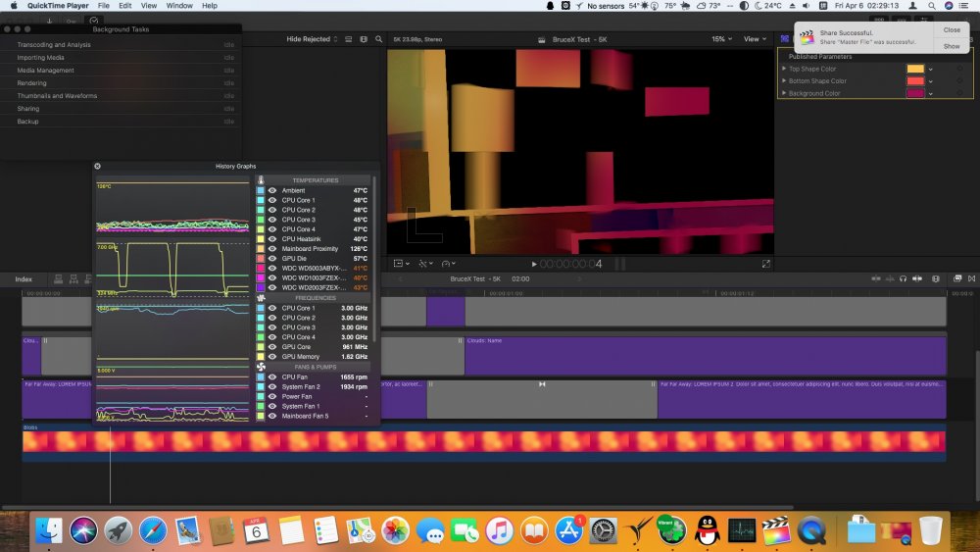The image size is (980, 552).
Task: Open the Help menu
Action: point(210,6)
